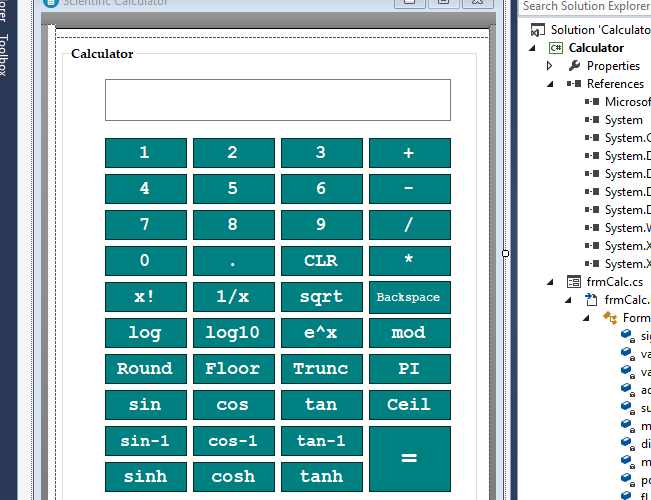The height and width of the screenshot is (500, 651).
Task: Click the Search Solution Explorer field
Action: (x=585, y=7)
